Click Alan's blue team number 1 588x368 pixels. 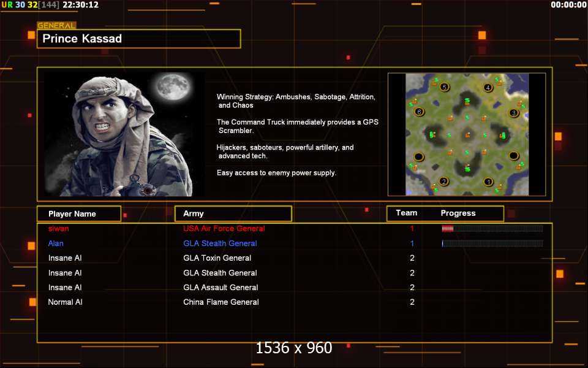coord(412,243)
